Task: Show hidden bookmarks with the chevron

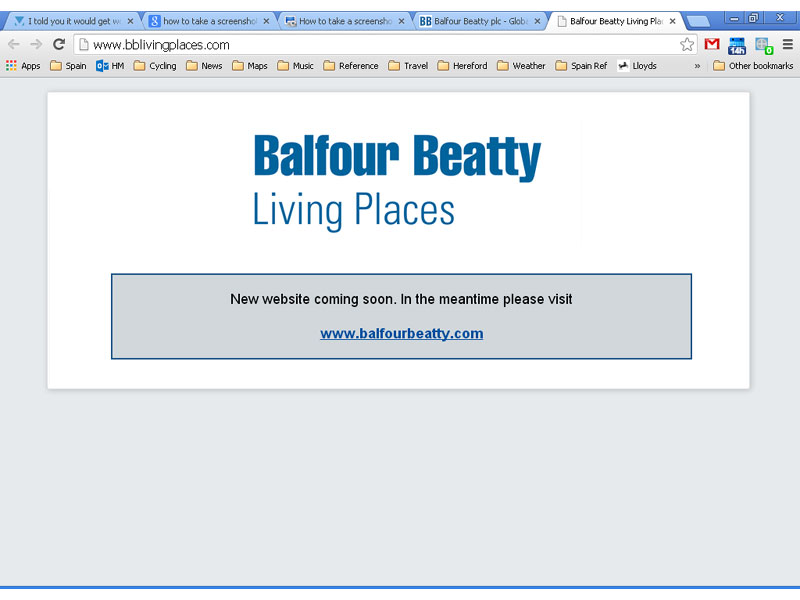Action: pyautogui.click(x=697, y=66)
